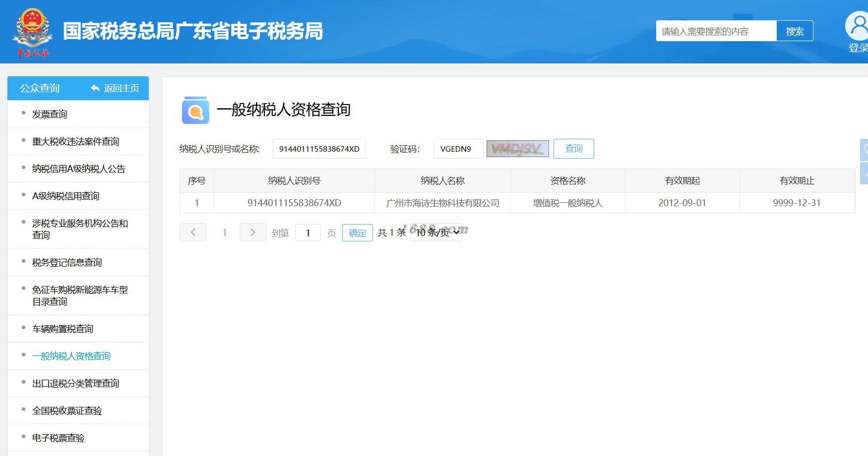Click the 有效期止 column header
Screen dimensions: 868x456
point(797,181)
